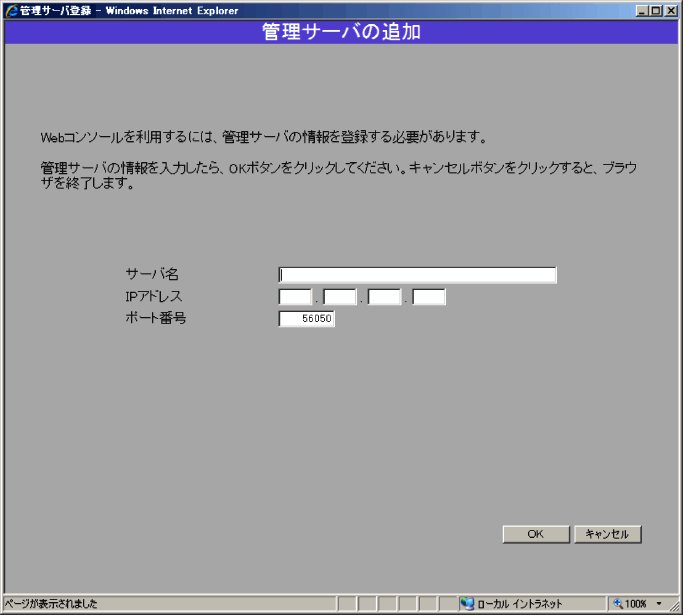Focus the fourth IPアドレス octet box

(x=429, y=297)
